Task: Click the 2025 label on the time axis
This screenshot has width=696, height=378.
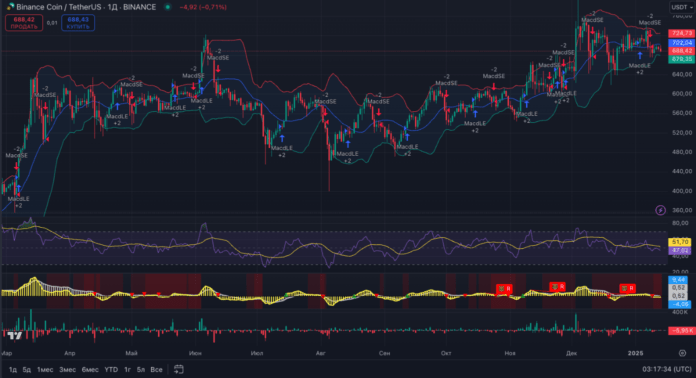Action: pos(635,353)
